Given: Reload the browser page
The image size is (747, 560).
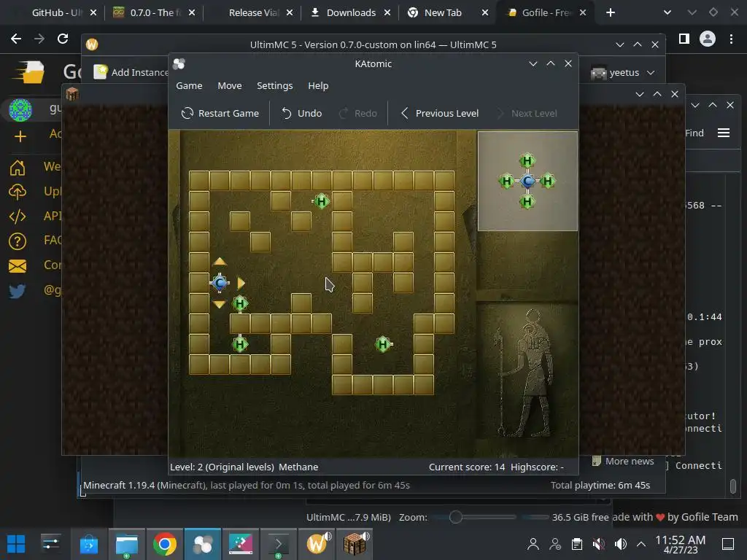Looking at the screenshot, I should pyautogui.click(x=63, y=39).
